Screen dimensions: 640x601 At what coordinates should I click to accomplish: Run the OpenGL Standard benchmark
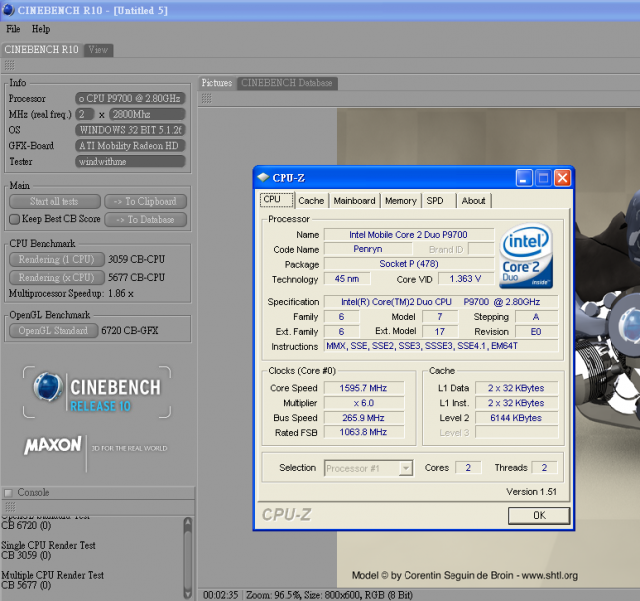[x=53, y=330]
